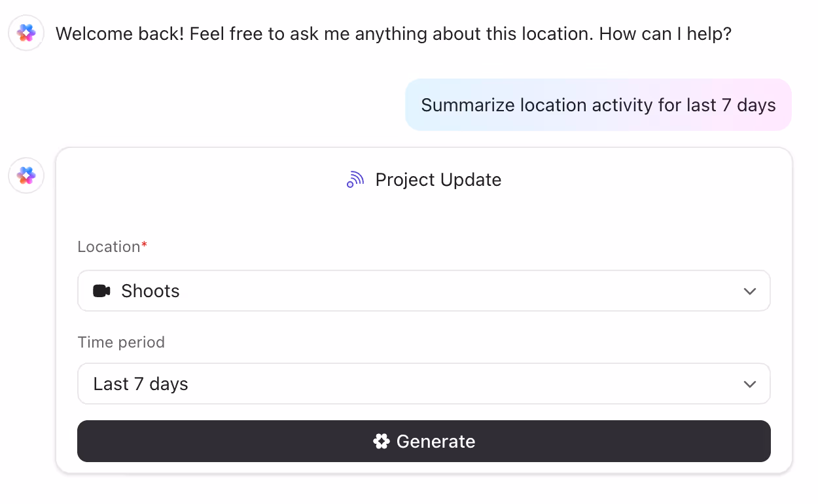Click the Time period label

point(121,342)
